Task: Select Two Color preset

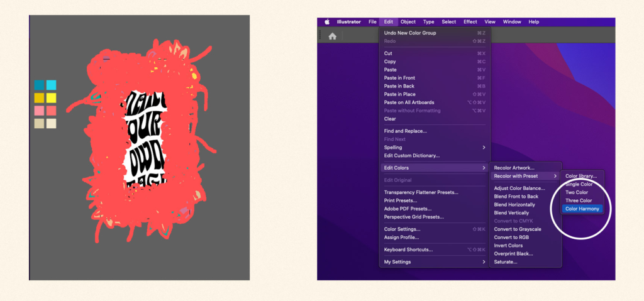Action: coord(582,192)
